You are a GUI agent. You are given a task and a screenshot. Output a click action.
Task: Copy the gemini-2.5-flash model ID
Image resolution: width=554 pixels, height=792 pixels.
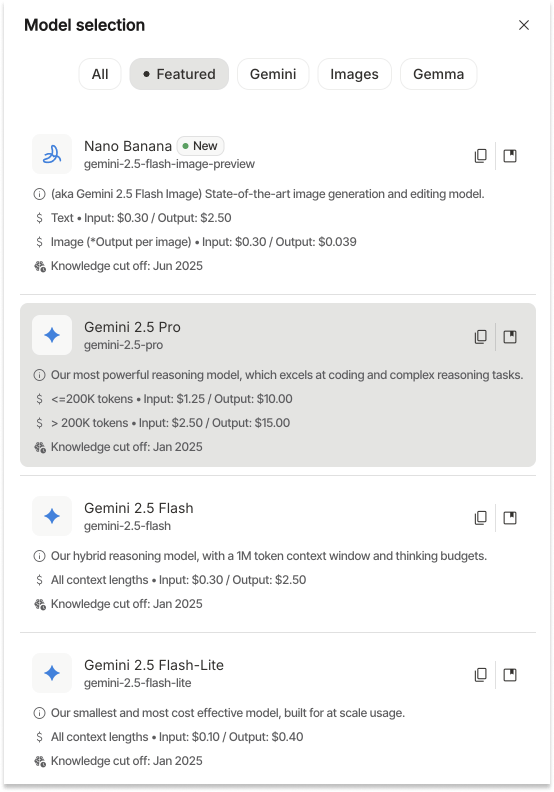coord(481,517)
